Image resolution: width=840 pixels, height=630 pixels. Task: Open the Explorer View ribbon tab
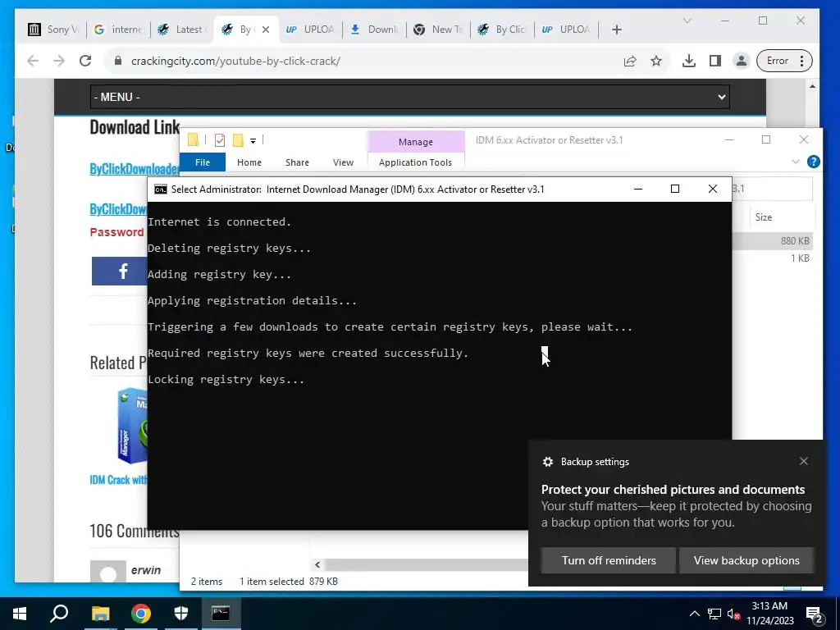(x=343, y=162)
